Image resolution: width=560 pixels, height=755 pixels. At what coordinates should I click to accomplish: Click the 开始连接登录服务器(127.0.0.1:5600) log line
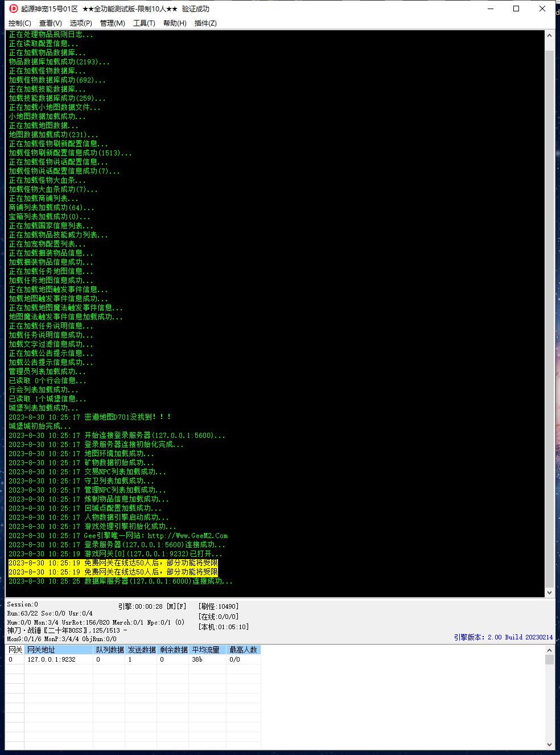pyautogui.click(x=117, y=436)
